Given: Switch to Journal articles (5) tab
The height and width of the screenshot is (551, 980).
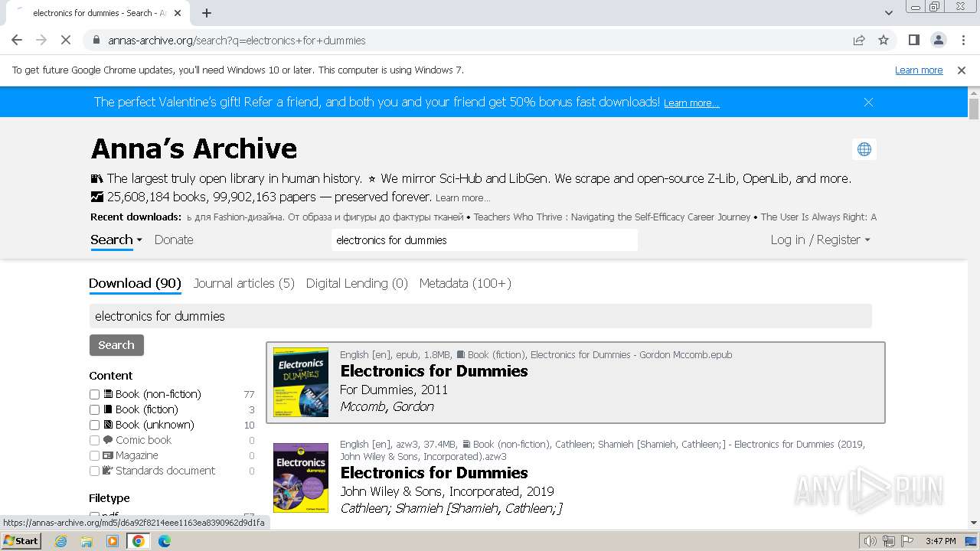Looking at the screenshot, I should pos(243,283).
